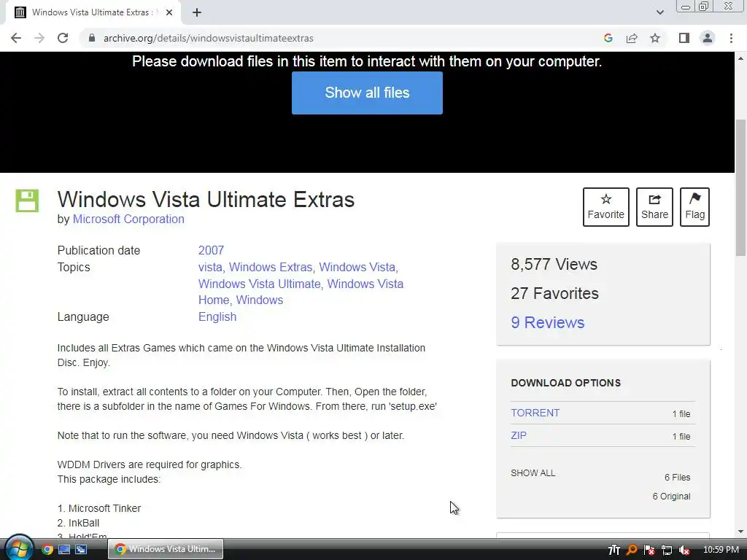Click the Share button
The height and width of the screenshot is (560, 747).
[x=654, y=206]
